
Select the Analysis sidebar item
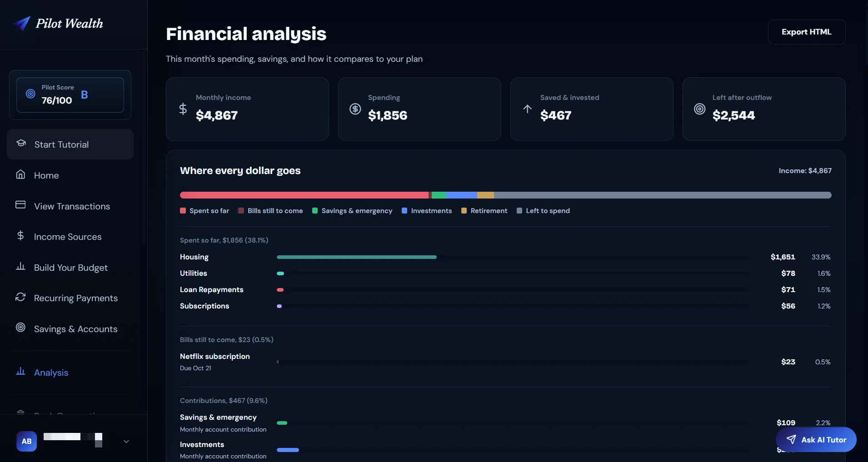coord(70,373)
